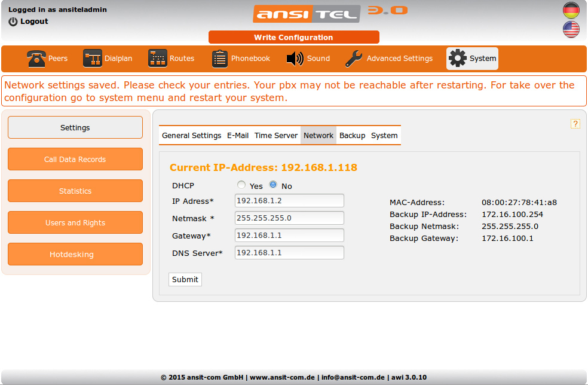588x385 pixels.
Task: Switch language with German flag icon
Action: click(571, 10)
